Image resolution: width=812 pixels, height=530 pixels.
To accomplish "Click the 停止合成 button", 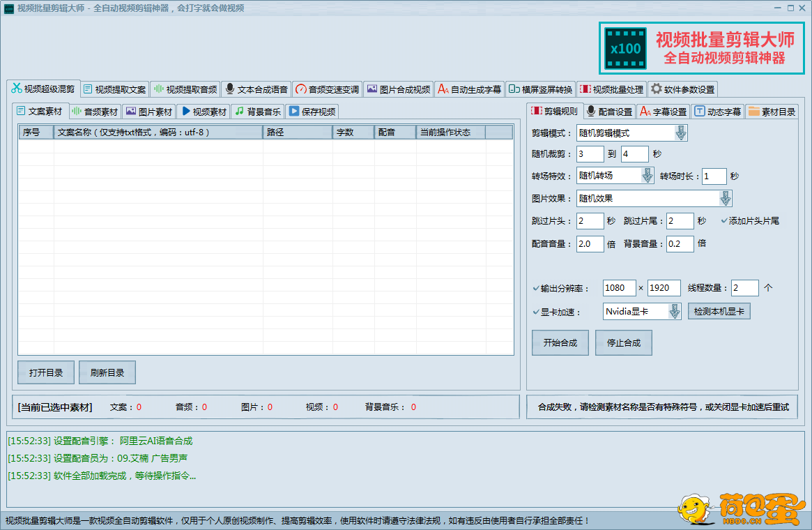I will click(x=624, y=342).
